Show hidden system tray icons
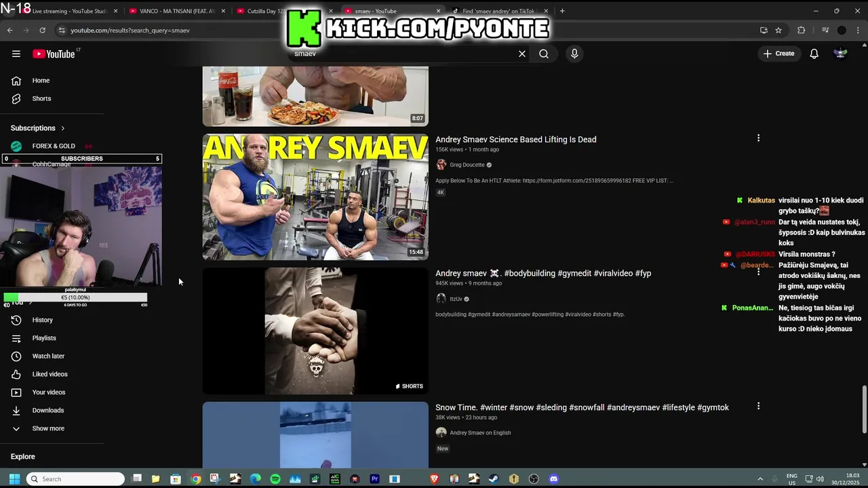The width and height of the screenshot is (868, 488). (759, 479)
